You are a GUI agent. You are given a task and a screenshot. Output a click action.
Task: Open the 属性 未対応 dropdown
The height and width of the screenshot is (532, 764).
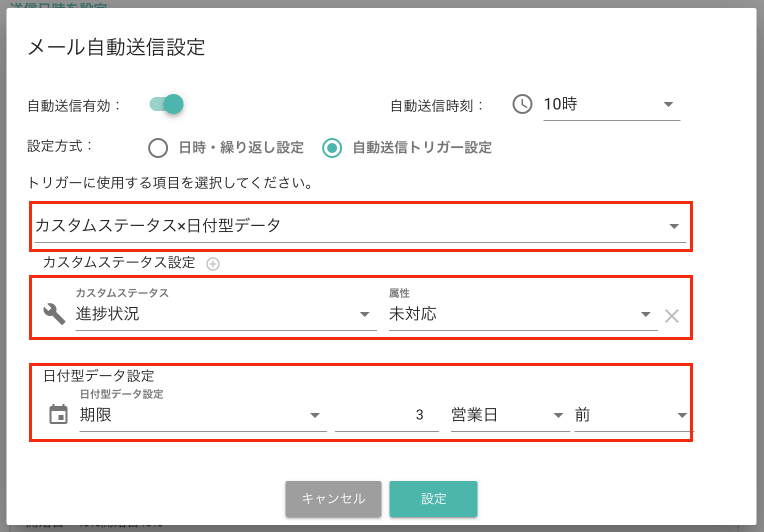pos(523,314)
